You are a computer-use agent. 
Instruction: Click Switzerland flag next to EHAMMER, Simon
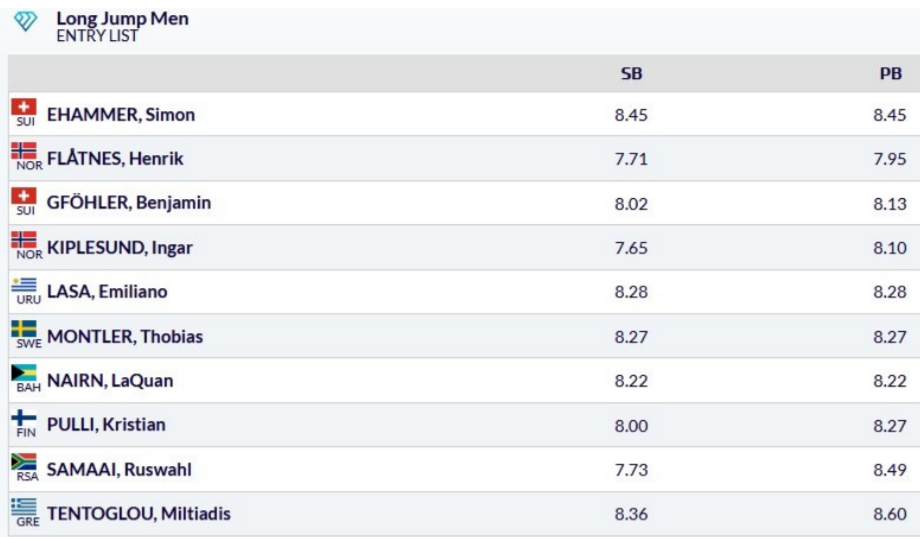tap(24, 108)
